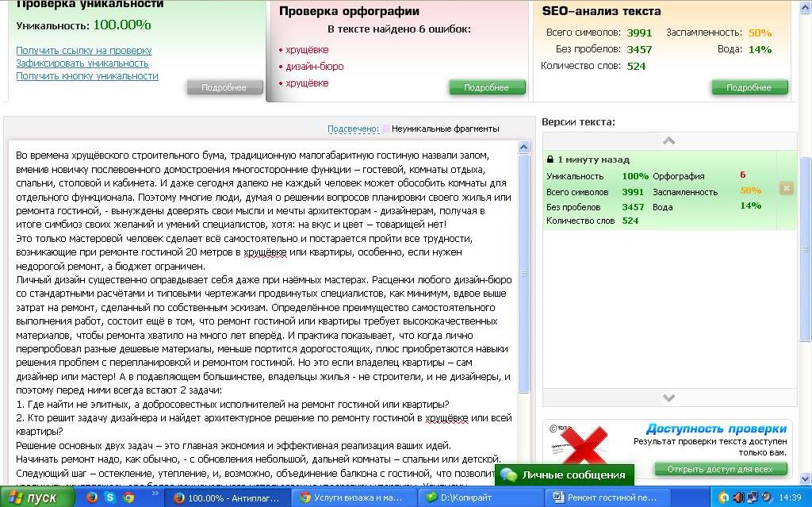
Task: Launch Skype from quick launch bar
Action: point(110,497)
